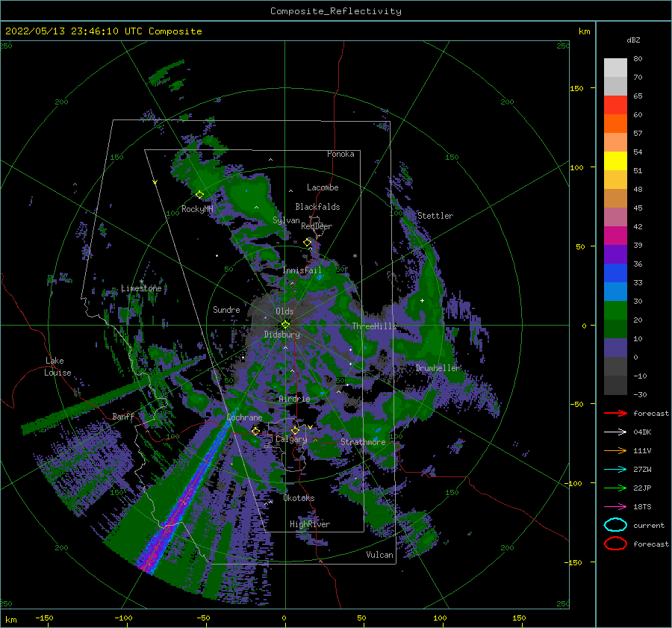Click the orange 111V arrow icon
Screen dimensions: 672x628
(x=615, y=450)
